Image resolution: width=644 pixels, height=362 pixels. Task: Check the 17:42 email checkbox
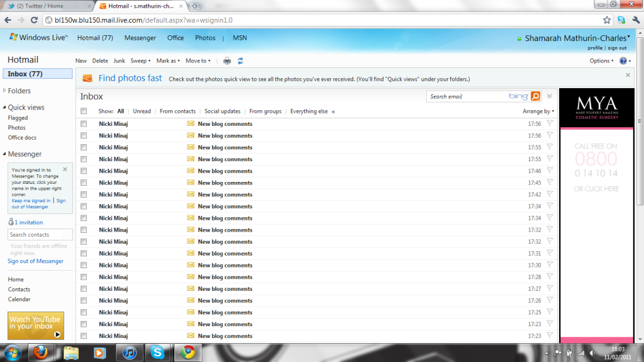click(x=84, y=194)
